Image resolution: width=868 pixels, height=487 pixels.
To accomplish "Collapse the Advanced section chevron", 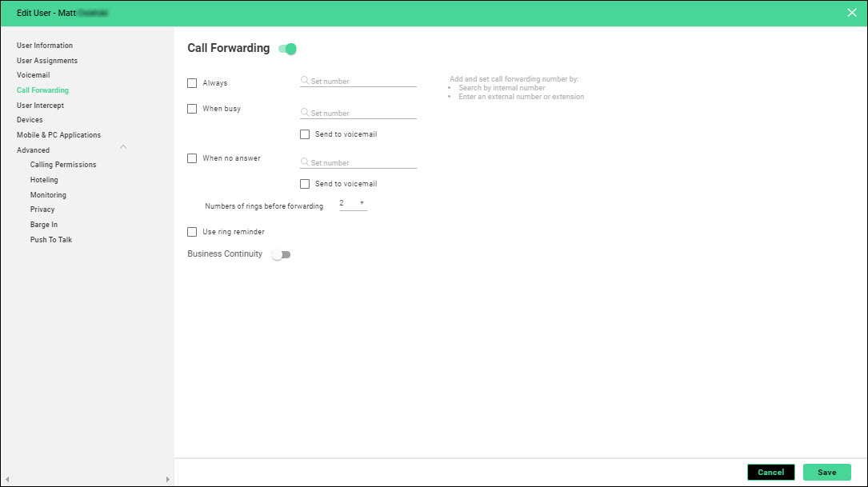I will point(123,147).
